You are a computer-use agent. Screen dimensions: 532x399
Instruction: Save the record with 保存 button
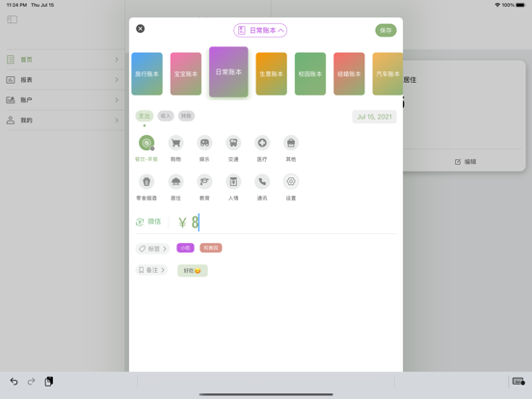tap(386, 31)
